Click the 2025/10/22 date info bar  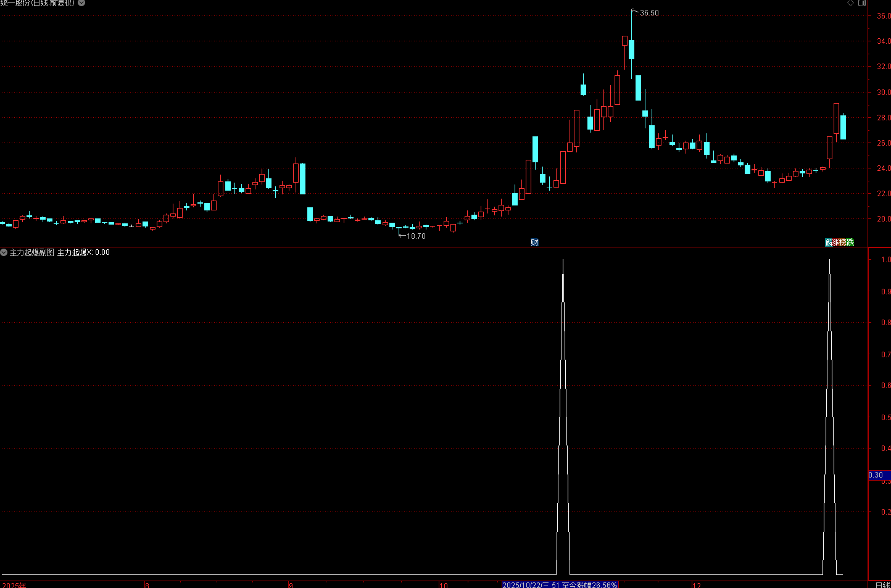(560, 585)
